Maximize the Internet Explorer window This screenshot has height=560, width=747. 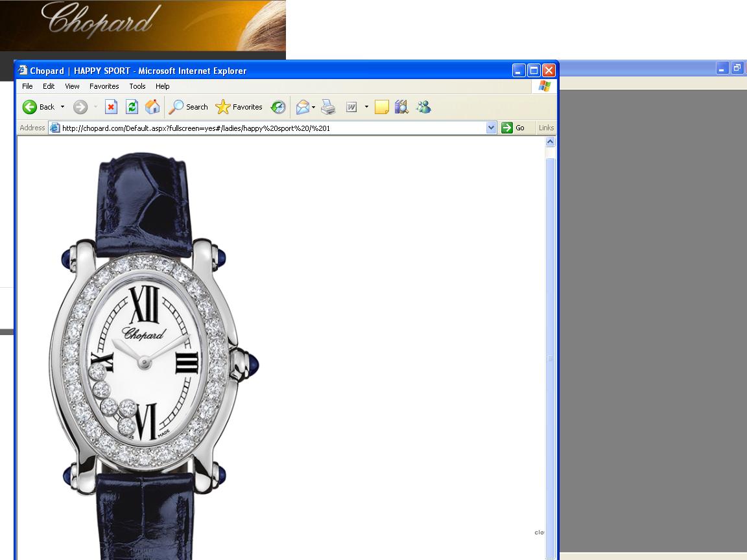(534, 71)
